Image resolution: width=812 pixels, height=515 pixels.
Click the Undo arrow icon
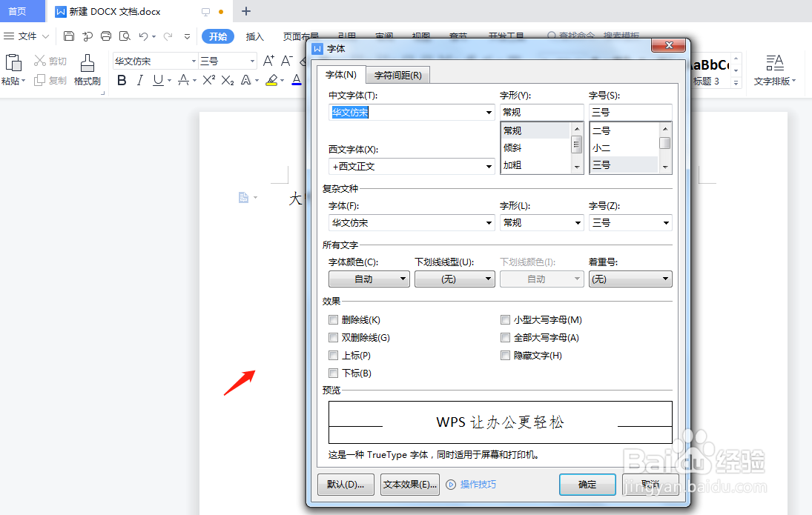(142, 35)
